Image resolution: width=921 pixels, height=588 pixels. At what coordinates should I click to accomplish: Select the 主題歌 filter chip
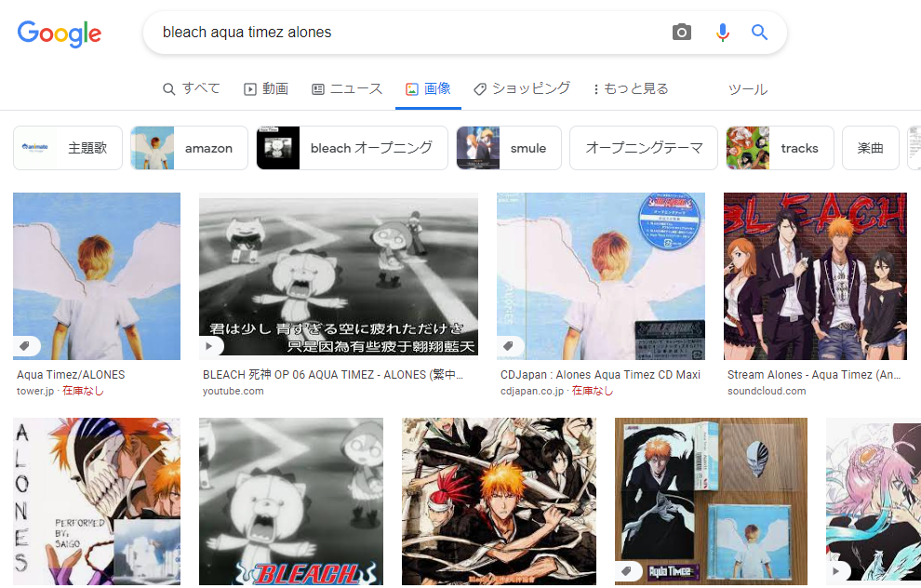pos(68,148)
